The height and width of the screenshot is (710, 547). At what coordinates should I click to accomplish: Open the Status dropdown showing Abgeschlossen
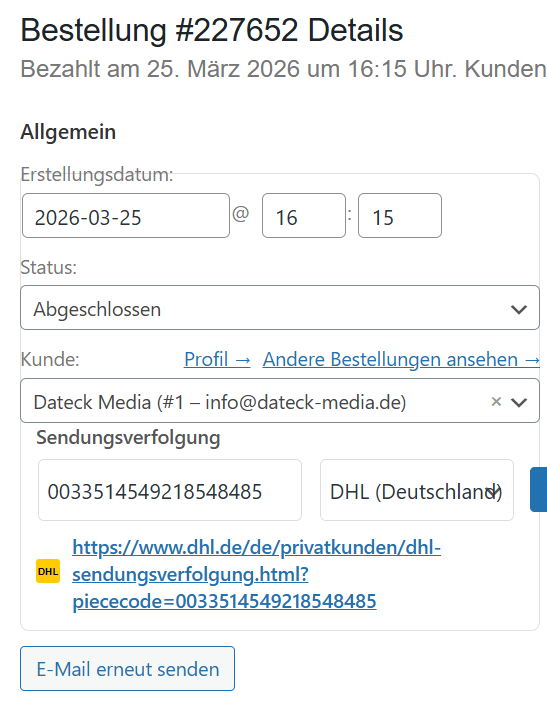(280, 307)
